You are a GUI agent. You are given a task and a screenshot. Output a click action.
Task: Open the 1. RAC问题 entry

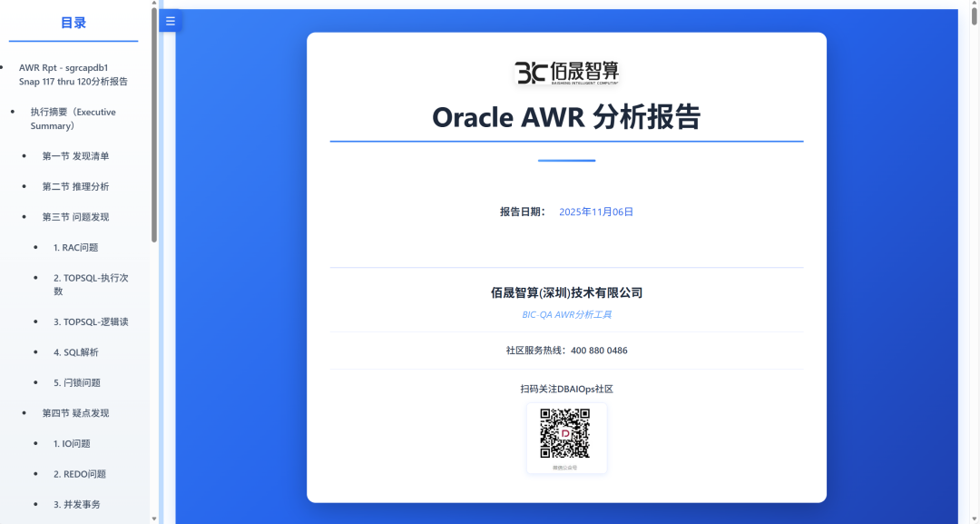pyautogui.click(x=75, y=248)
